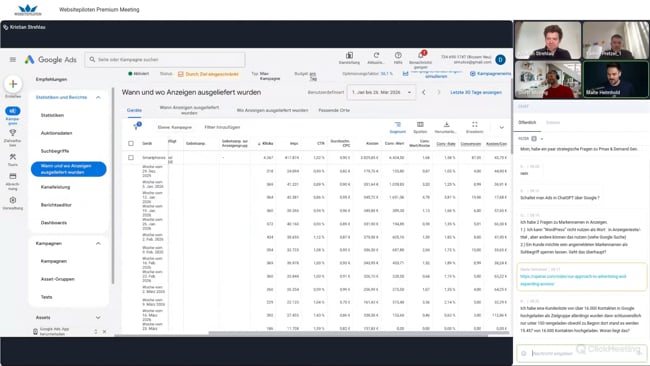Select the Öffentlich chat tab
Viewport: 650px width, 366px height.
click(527, 122)
